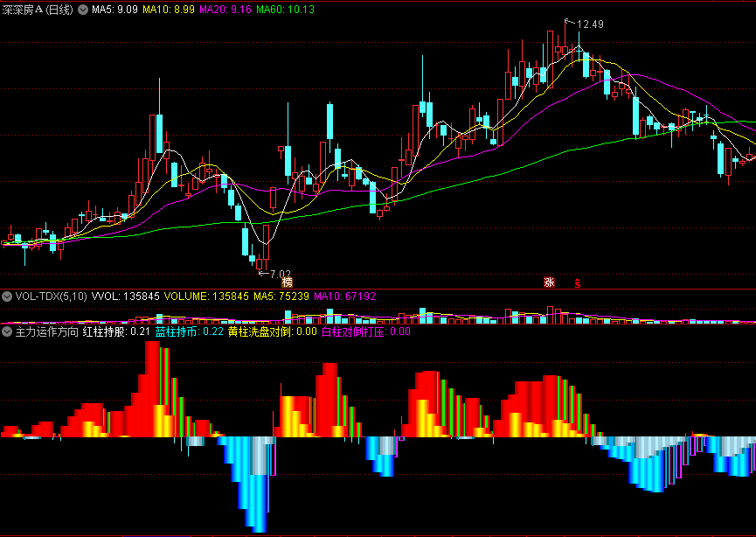The image size is (756, 537).
Task: Click the 榜 marker icon below the chart
Action: 287,282
